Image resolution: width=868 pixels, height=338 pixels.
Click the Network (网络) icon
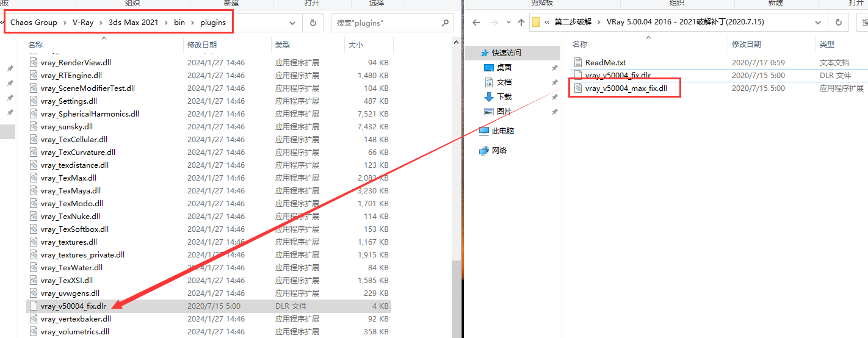[484, 150]
